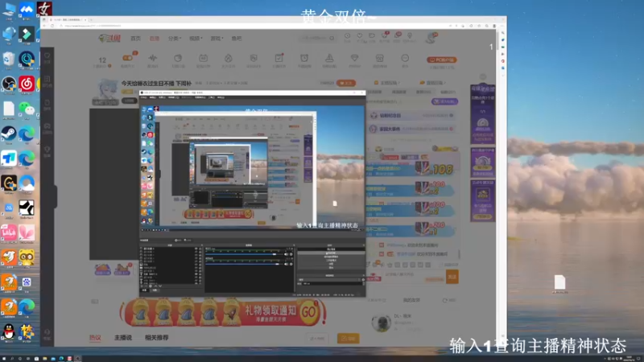Viewport: 644px width, 362px height.
Task: Click the alarm clock icon in toolbar
Action: point(304,58)
